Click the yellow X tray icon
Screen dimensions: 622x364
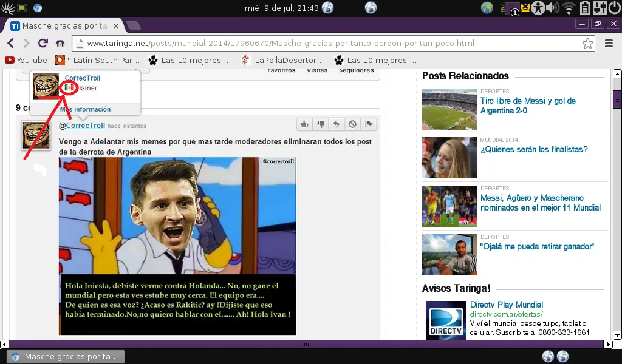point(525,7)
